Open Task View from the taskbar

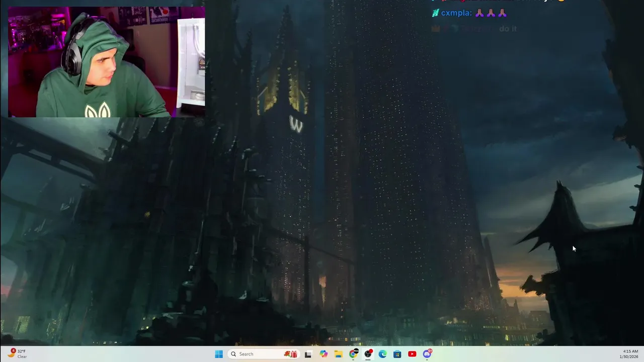coord(308,354)
